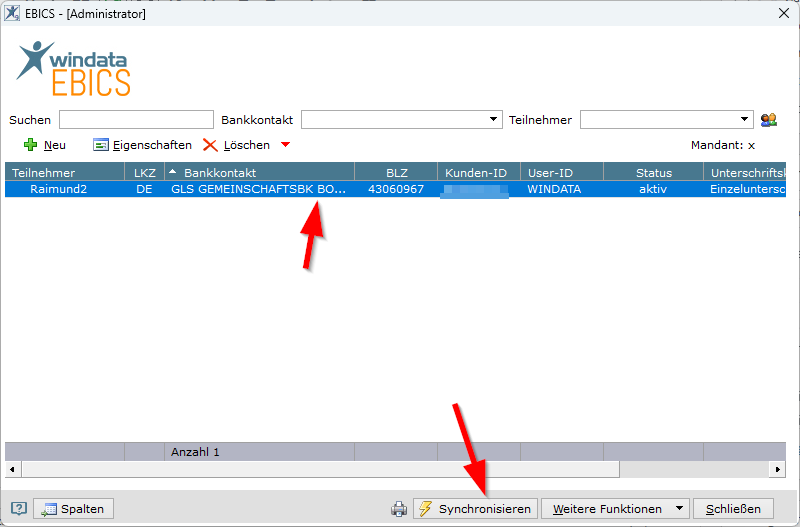Viewport: 800px width, 527px height.
Task: Expand the red arrow next to Löschen
Action: 285,145
